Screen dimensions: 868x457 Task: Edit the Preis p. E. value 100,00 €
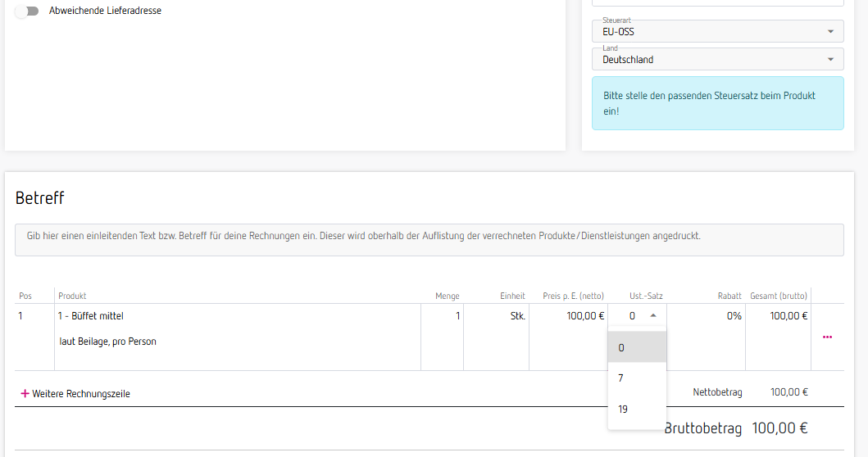point(569,316)
